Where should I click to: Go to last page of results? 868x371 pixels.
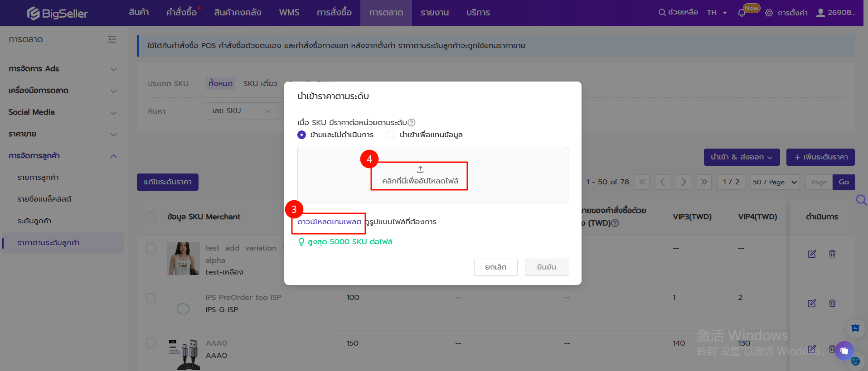(704, 182)
